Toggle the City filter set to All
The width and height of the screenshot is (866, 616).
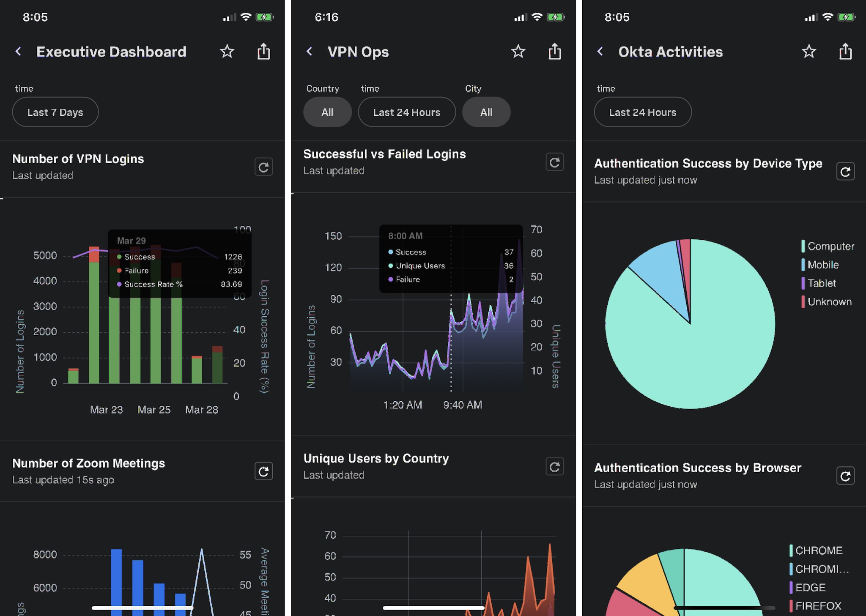486,112
